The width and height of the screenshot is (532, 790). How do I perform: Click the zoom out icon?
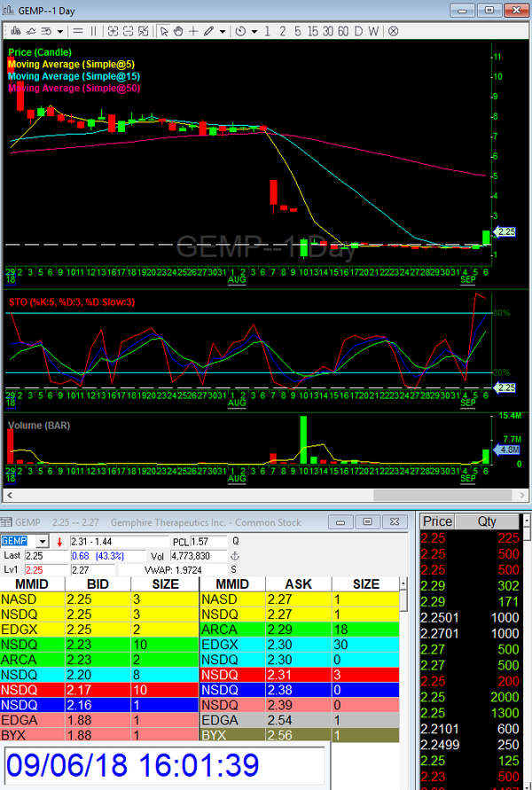point(128,31)
